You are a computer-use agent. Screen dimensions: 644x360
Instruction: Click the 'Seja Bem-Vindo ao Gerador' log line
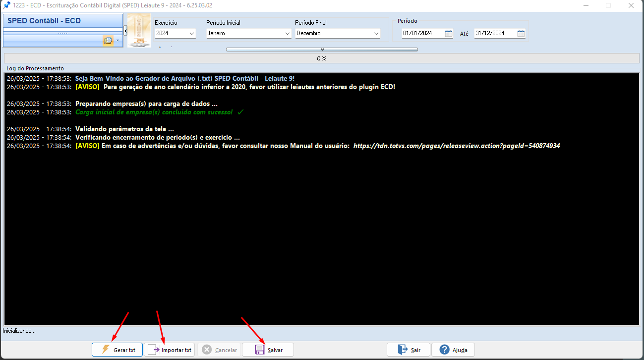(185, 79)
